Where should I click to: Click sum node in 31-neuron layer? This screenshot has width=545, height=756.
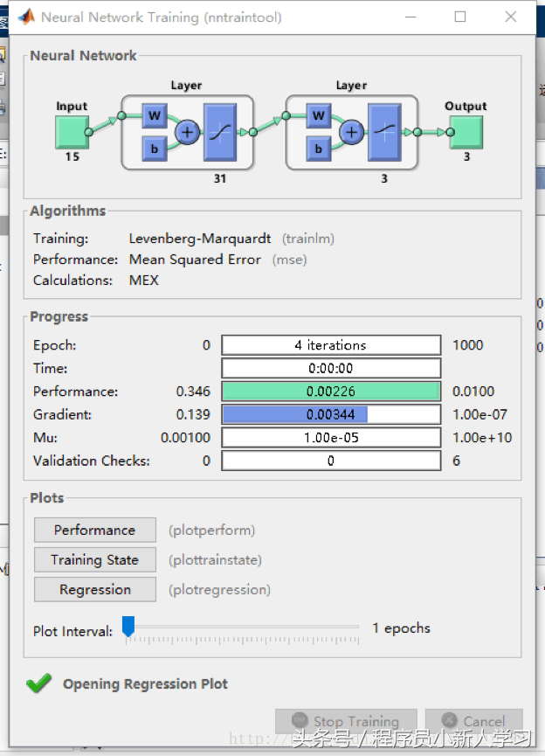tap(188, 132)
